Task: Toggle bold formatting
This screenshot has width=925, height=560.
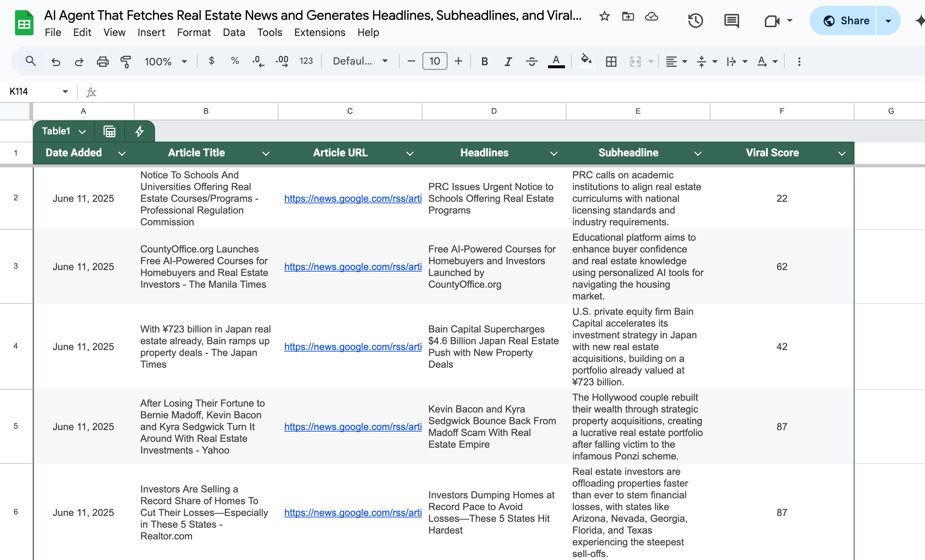Action: click(485, 61)
